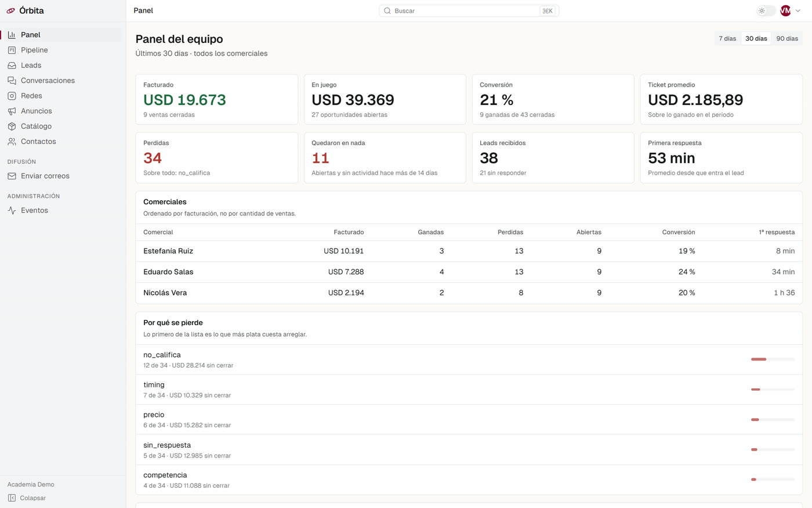This screenshot has width=812, height=508.
Task: Select the Estefanía Ruiz row name
Action: pyautogui.click(x=168, y=251)
